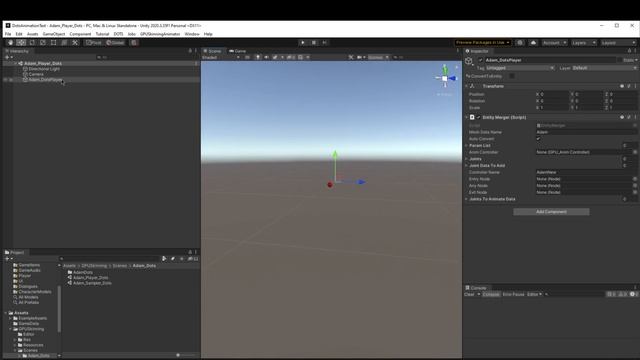Toggle Pivot/Center handle position
640x360 pixels.
tap(94, 42)
